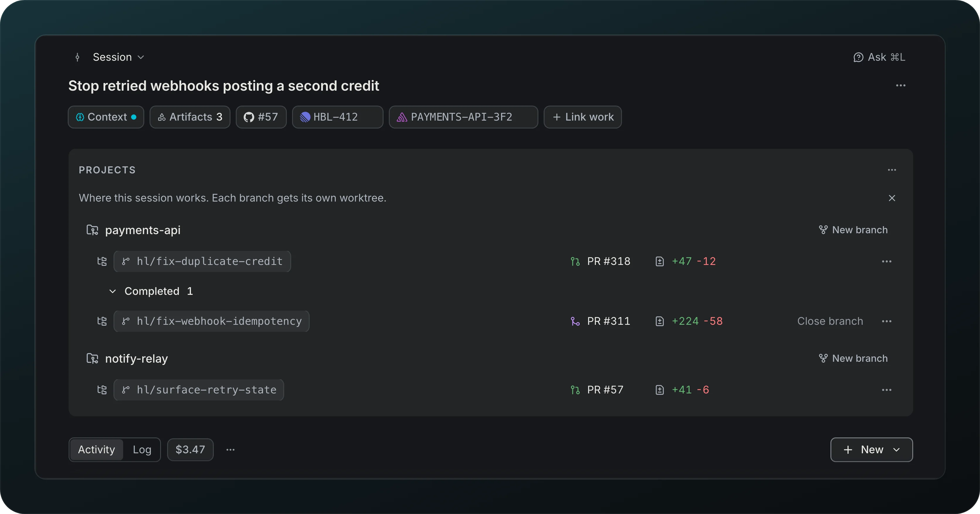Open the more-options menu next to $3.47
This screenshot has height=514, width=980.
(230, 450)
